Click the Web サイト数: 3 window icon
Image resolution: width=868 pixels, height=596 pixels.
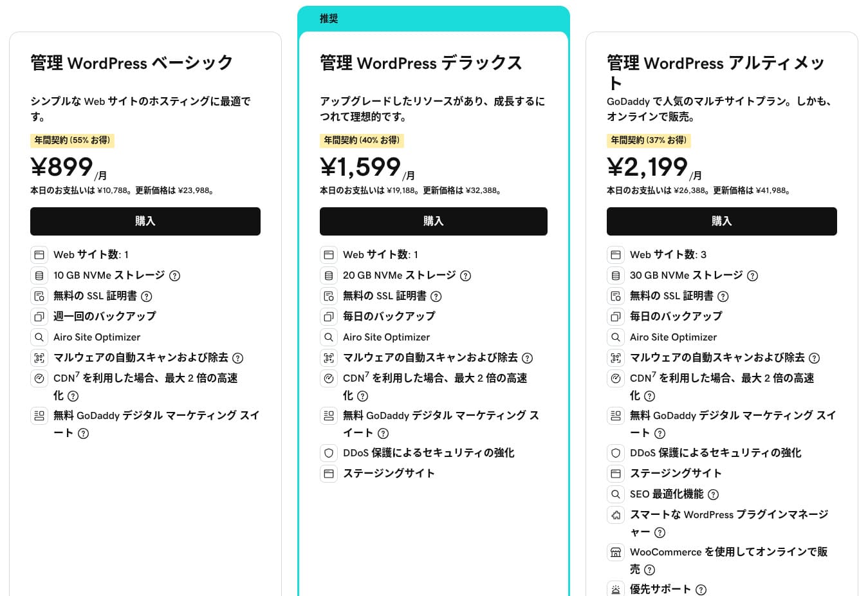pyautogui.click(x=616, y=255)
